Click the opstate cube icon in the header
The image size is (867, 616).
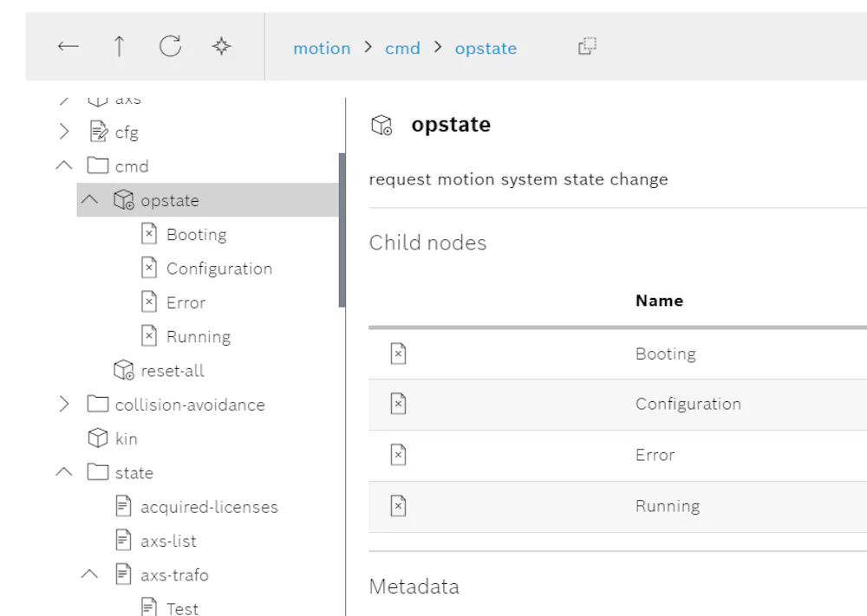(380, 125)
